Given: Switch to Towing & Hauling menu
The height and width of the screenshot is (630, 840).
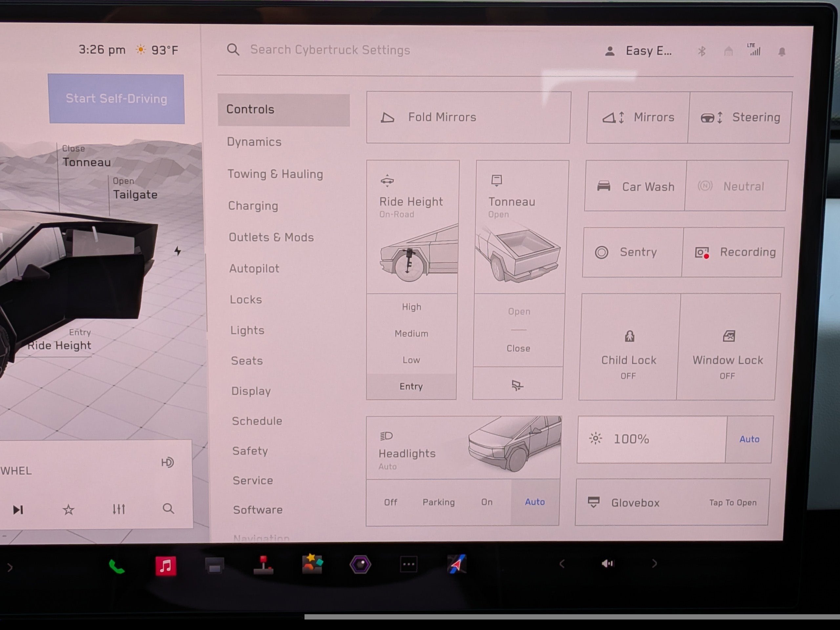Looking at the screenshot, I should 275,174.
